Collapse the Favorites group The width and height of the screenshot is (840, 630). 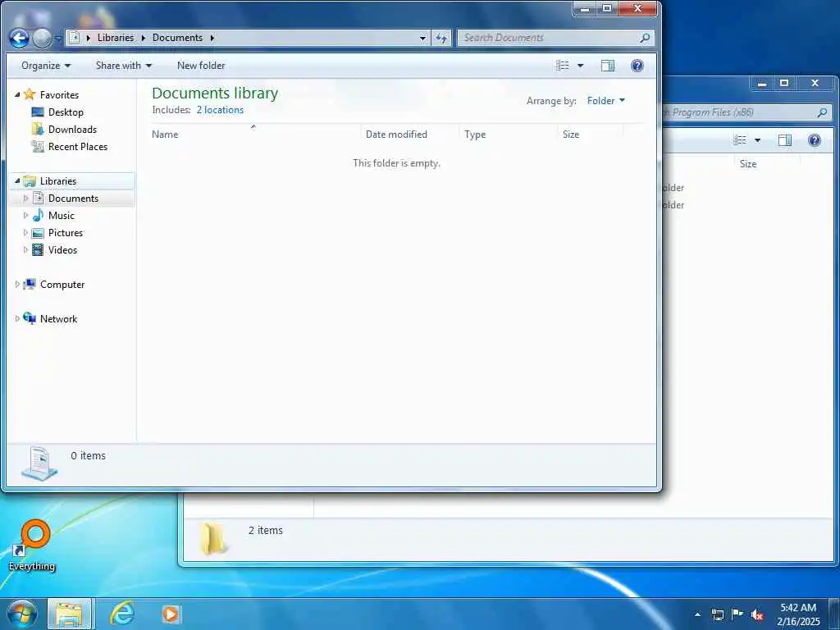click(x=17, y=95)
